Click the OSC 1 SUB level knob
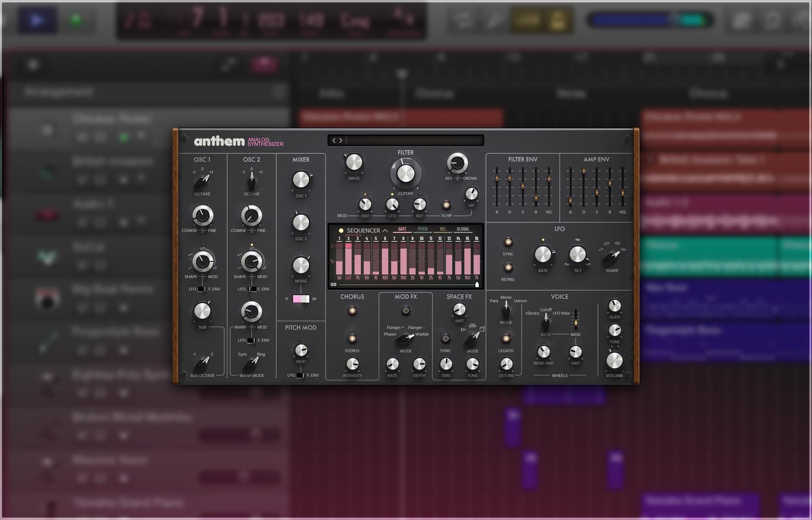The width and height of the screenshot is (812, 520). [202, 311]
